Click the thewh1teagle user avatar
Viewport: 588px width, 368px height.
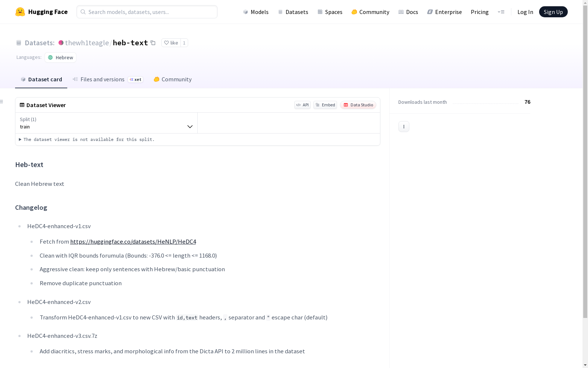pyautogui.click(x=61, y=43)
